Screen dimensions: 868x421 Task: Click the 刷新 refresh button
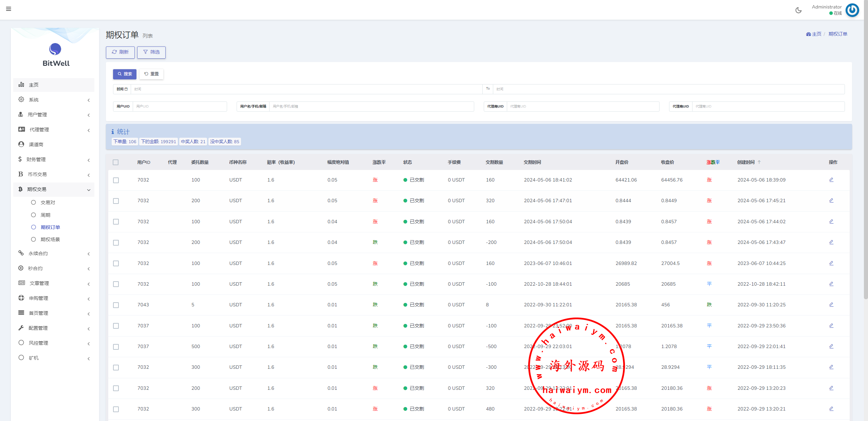click(x=120, y=52)
